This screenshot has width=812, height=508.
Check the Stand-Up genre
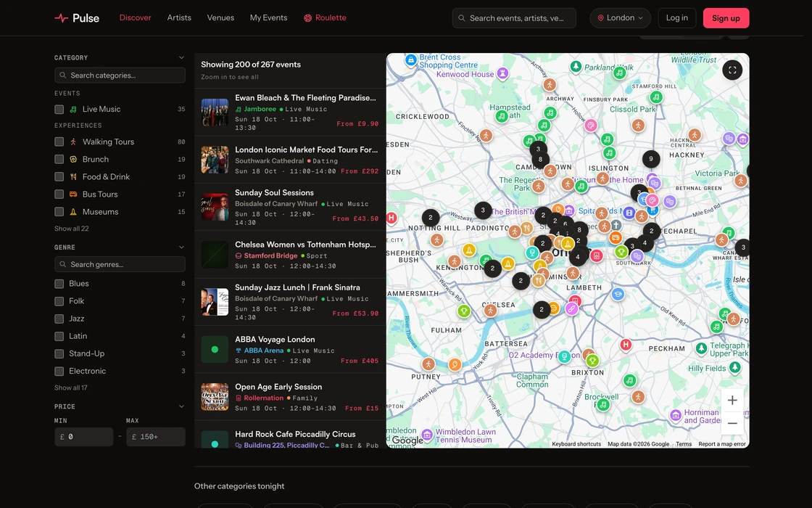[59, 353]
